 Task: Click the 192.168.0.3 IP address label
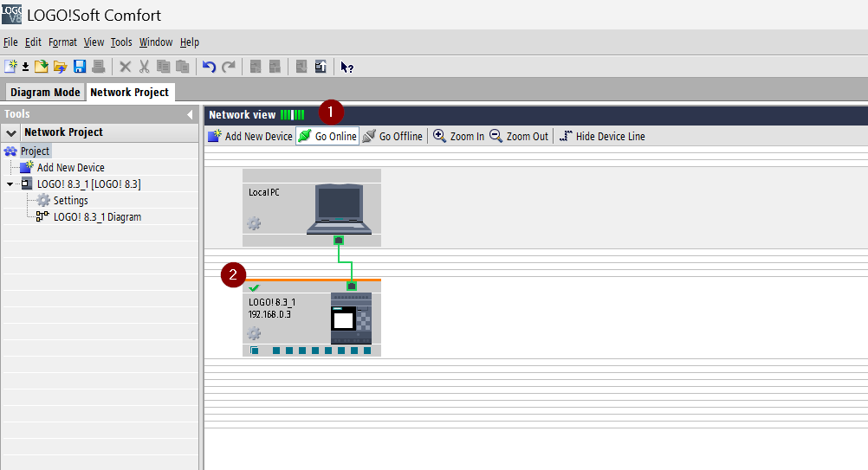tap(269, 314)
